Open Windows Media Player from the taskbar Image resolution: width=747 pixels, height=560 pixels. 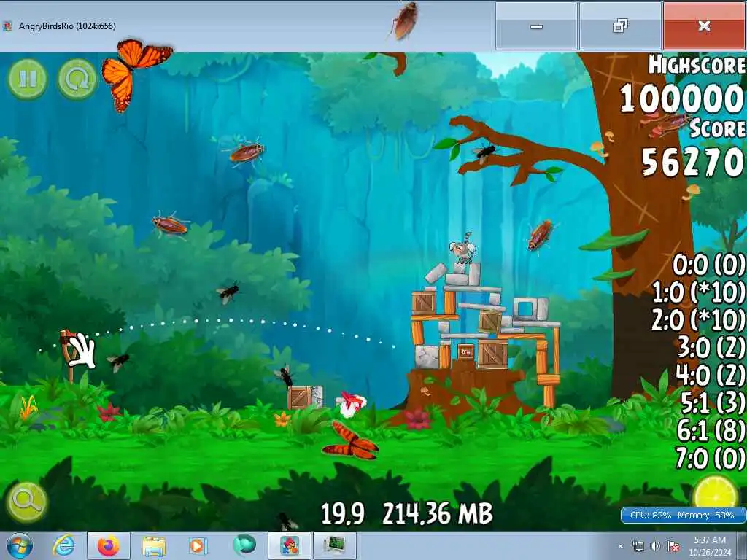pos(197,545)
